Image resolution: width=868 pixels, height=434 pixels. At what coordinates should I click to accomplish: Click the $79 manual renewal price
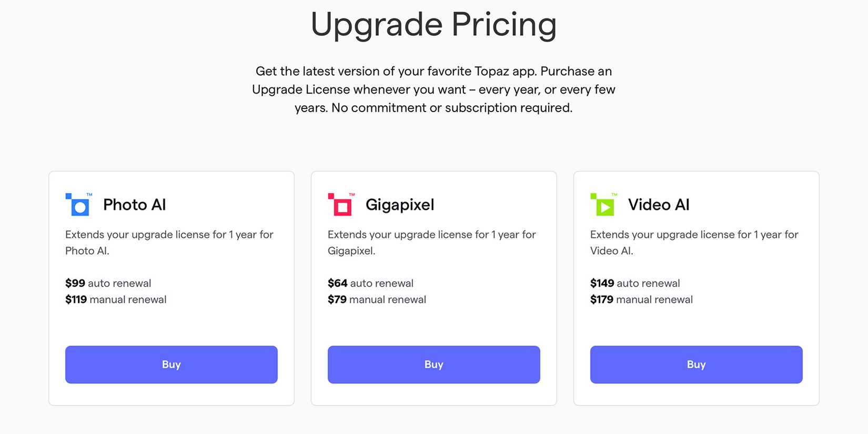pos(377,299)
